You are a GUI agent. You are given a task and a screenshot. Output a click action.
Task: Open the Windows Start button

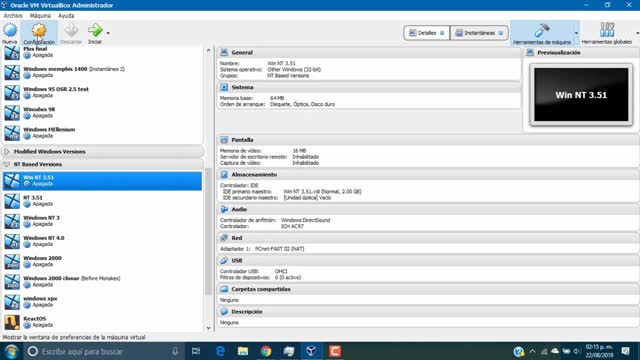pos(11,351)
